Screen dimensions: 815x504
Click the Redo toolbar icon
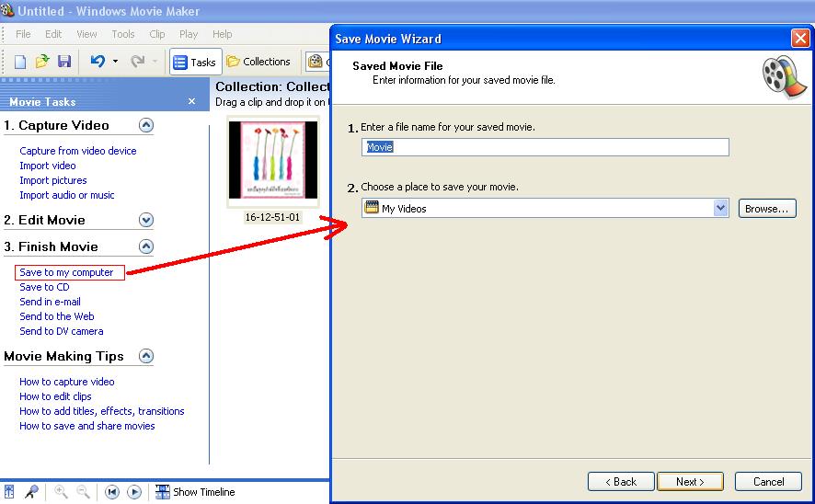[137, 62]
